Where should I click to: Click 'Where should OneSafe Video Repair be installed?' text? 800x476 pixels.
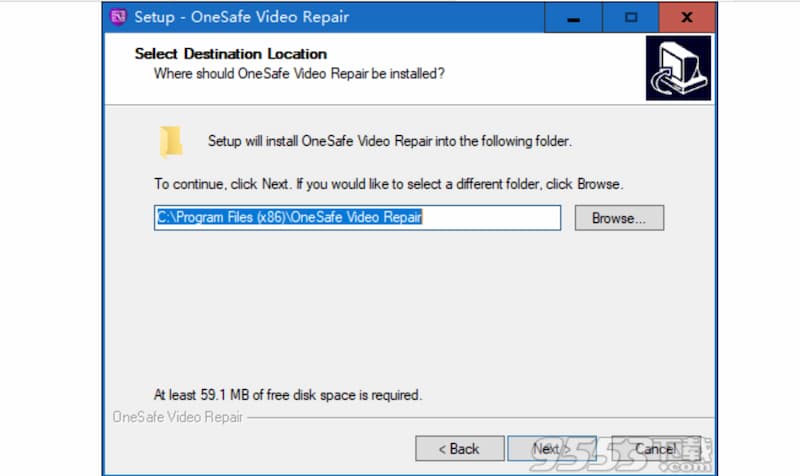[x=299, y=73]
